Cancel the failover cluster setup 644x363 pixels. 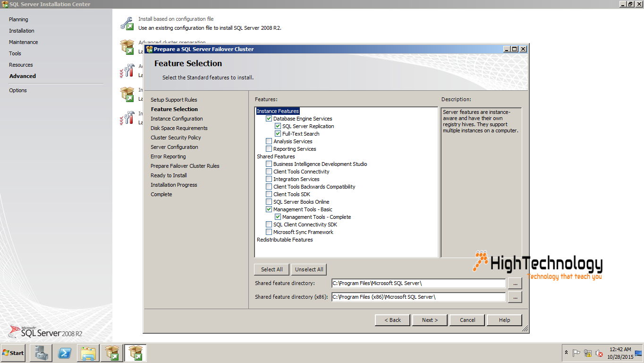point(467,320)
